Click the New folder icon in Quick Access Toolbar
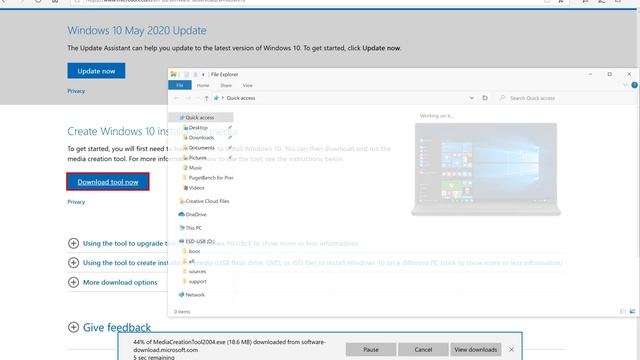640x360 pixels. click(195, 74)
